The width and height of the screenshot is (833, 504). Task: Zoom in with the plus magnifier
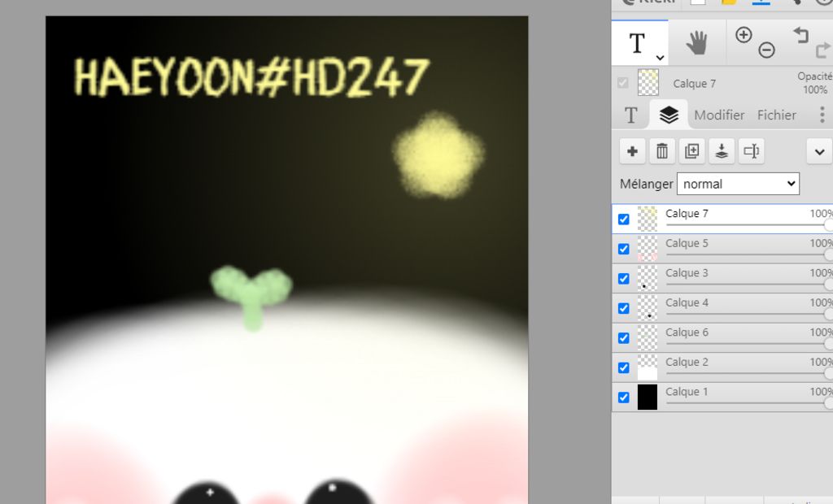pyautogui.click(x=744, y=35)
